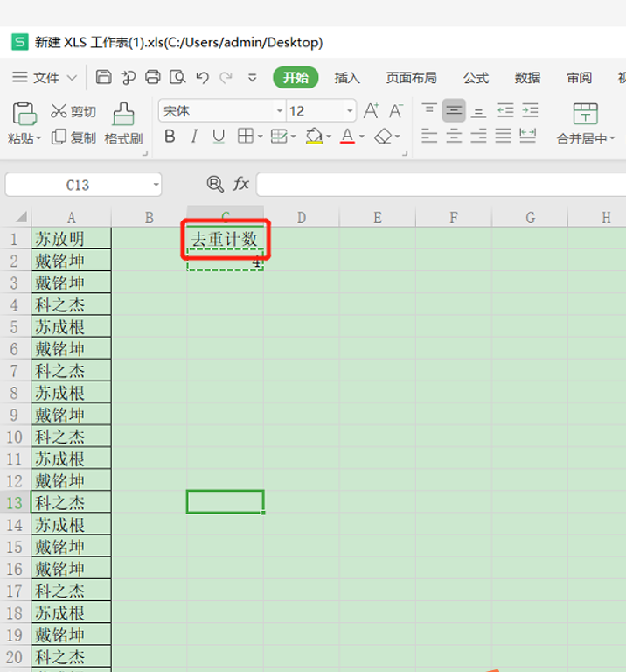This screenshot has width=626, height=672.
Task: Switch to the 开始 (Home) tab
Action: click(296, 78)
